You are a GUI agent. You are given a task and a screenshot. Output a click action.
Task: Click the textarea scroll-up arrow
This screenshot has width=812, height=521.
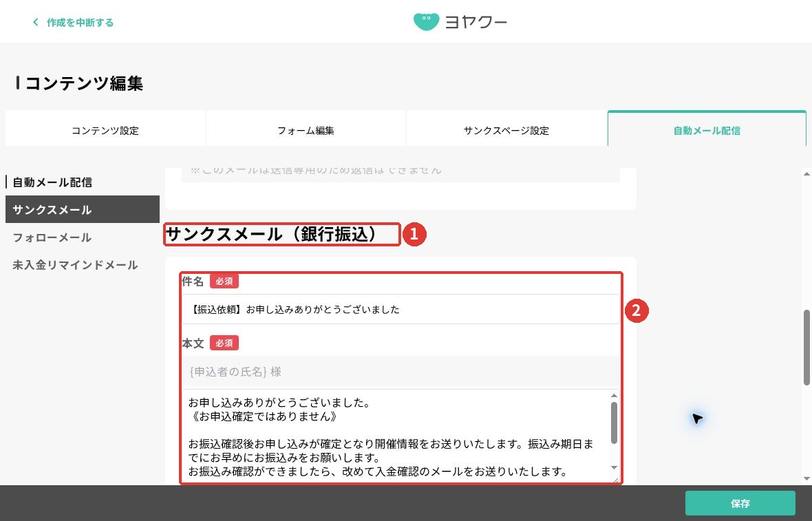(615, 396)
